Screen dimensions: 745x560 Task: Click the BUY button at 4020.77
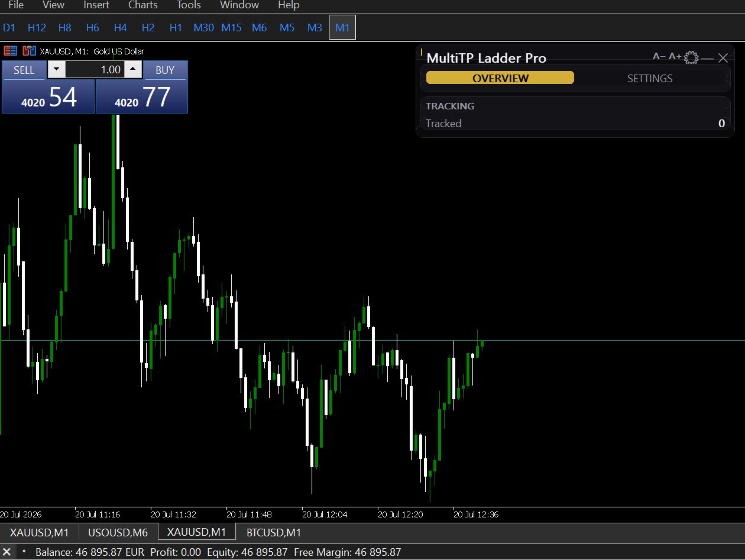(142, 87)
